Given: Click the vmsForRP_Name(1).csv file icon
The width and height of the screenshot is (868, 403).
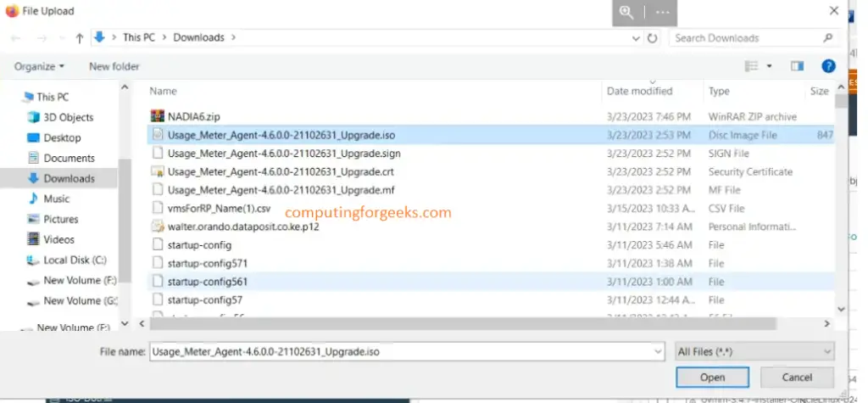Looking at the screenshot, I should coord(158,209).
